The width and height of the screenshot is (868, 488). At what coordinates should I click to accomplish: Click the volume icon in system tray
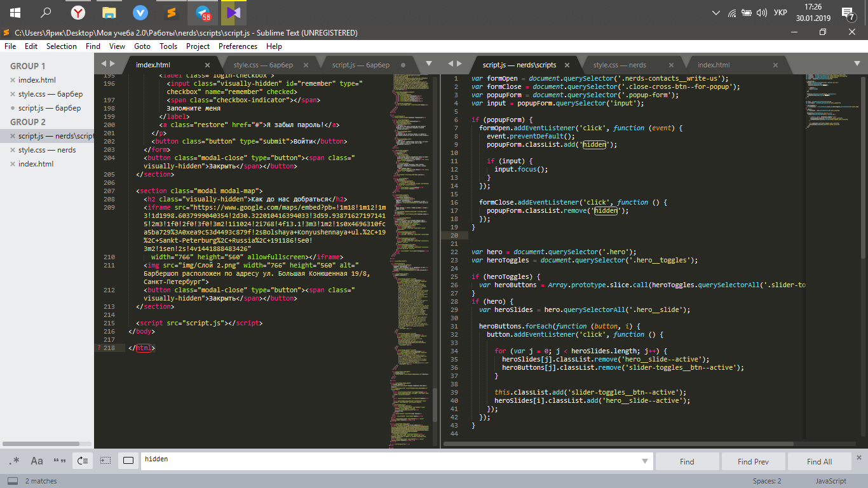pos(762,13)
